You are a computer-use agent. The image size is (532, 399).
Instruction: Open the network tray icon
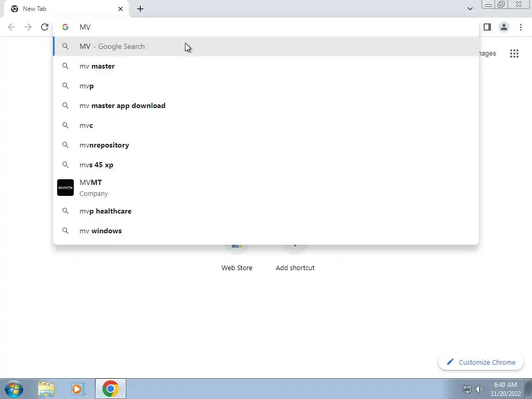(467, 389)
